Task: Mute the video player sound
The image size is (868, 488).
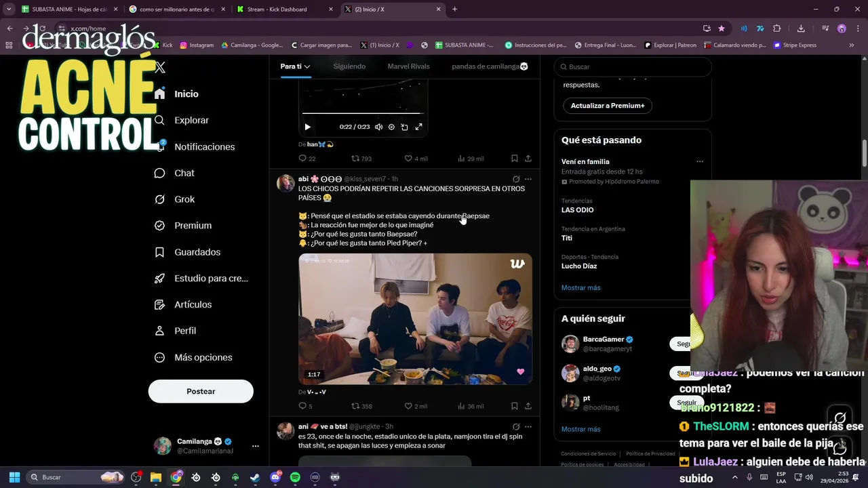Action: 378,127
